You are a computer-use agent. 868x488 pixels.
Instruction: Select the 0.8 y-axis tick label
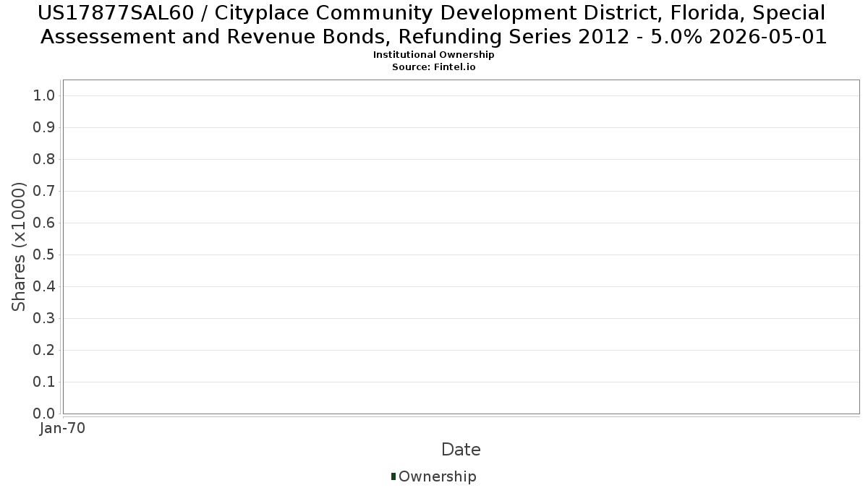pyautogui.click(x=44, y=160)
